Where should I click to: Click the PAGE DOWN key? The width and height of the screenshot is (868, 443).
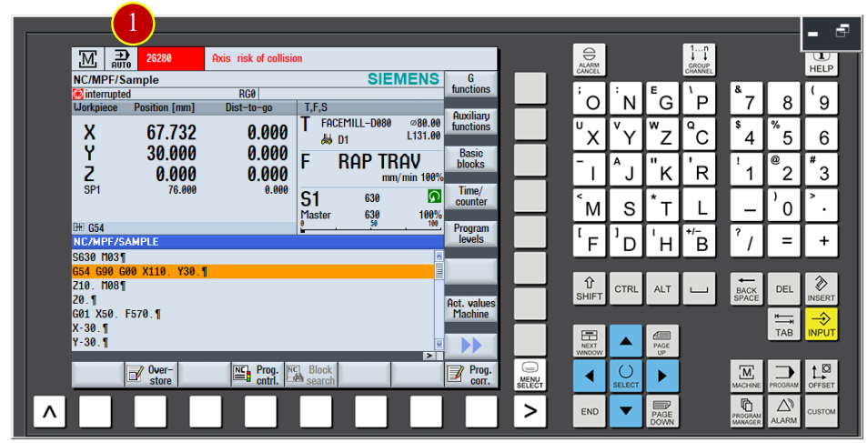click(662, 411)
